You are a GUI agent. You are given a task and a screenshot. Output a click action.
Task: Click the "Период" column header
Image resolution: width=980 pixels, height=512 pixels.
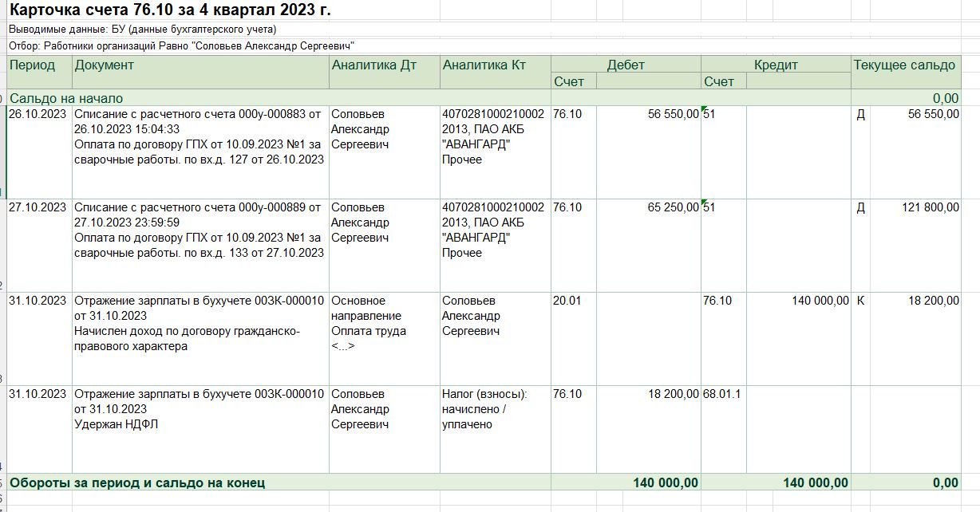point(32,65)
